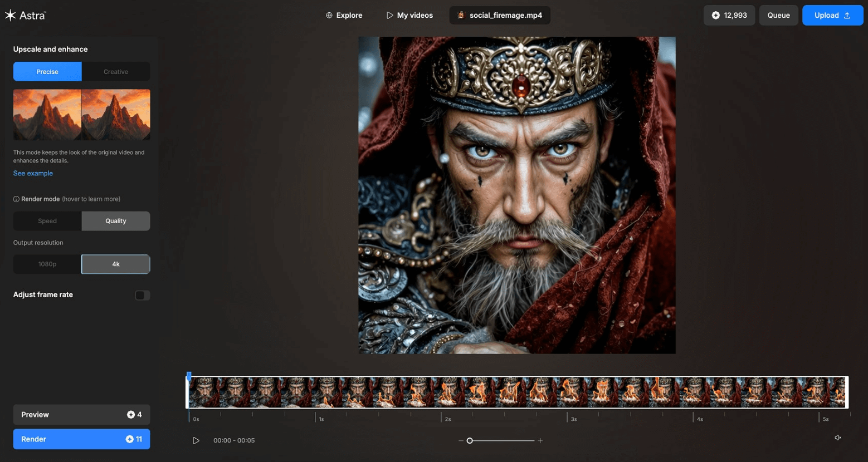Unmute with the speaker icon
The height and width of the screenshot is (462, 868).
click(x=837, y=438)
